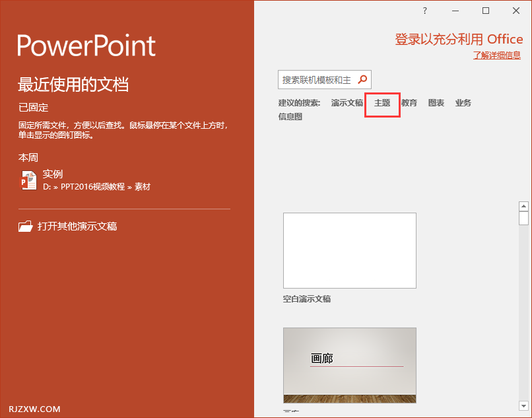The height and width of the screenshot is (418, 532).
Task: Click the search magnifier icon
Action: point(362,79)
